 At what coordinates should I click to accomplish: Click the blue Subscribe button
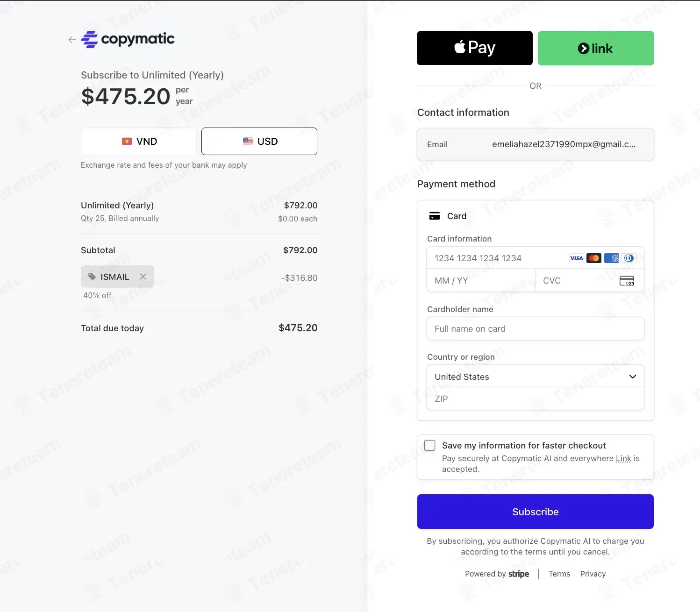click(x=536, y=512)
